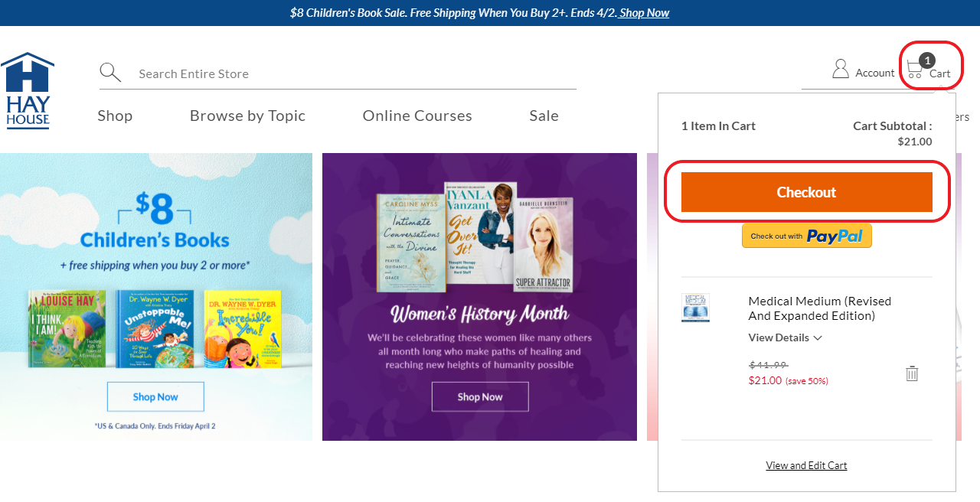Check out with PayPal button
980x502 pixels.
(x=806, y=236)
